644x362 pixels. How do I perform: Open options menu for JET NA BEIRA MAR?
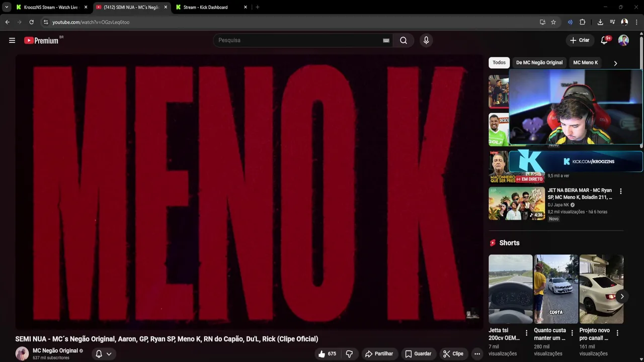(x=620, y=191)
